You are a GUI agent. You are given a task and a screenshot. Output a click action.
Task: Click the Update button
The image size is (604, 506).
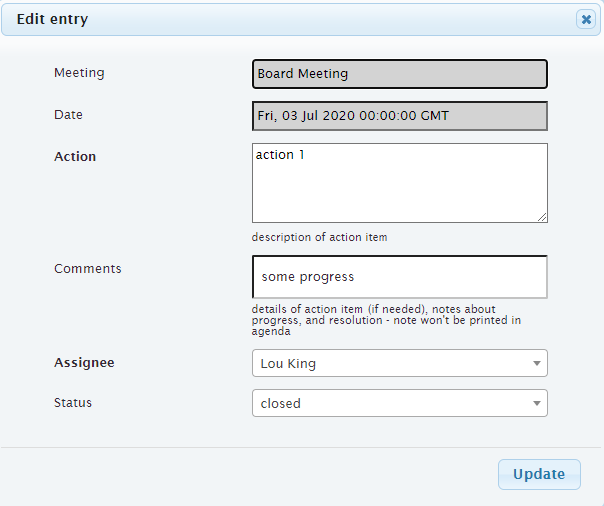click(x=539, y=474)
